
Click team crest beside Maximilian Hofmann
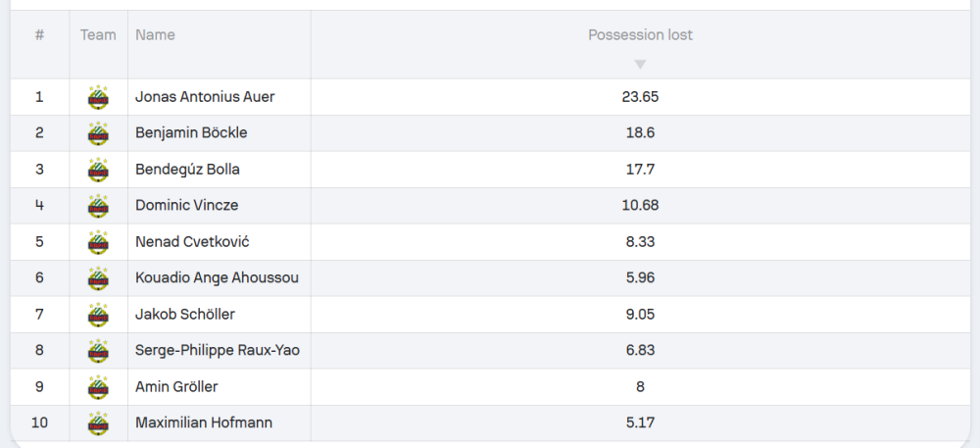pos(98,423)
